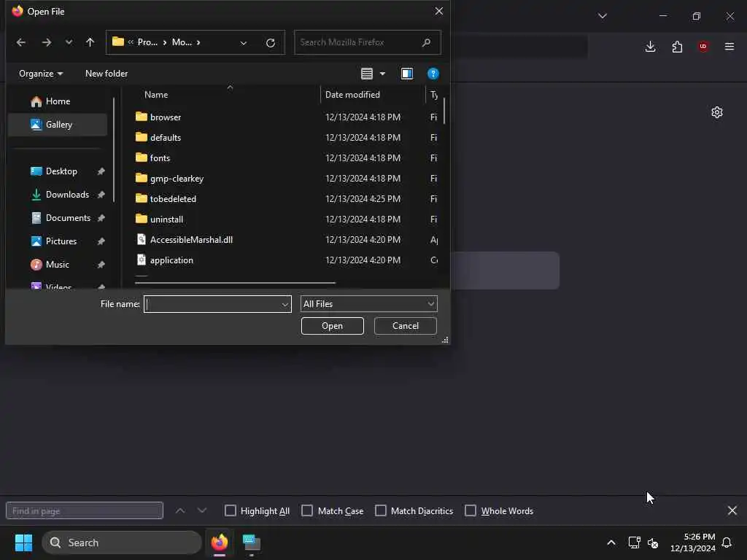Screen dimensions: 747x560
Task: Click the file list horizontal scrollbar
Action: 235,283
